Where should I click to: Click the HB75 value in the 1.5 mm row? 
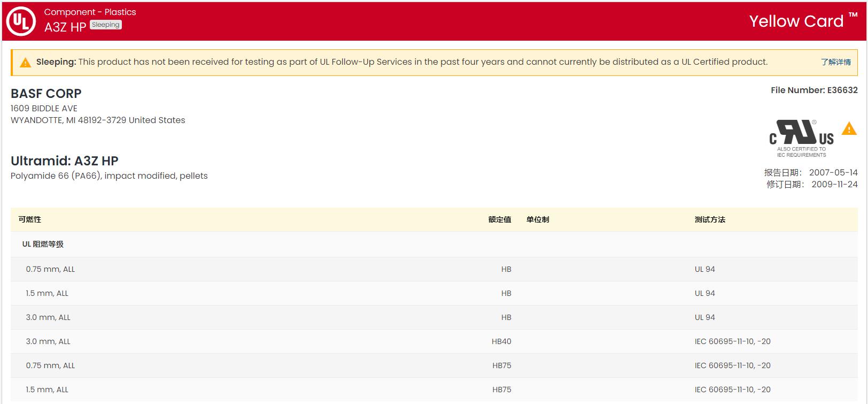coord(502,390)
